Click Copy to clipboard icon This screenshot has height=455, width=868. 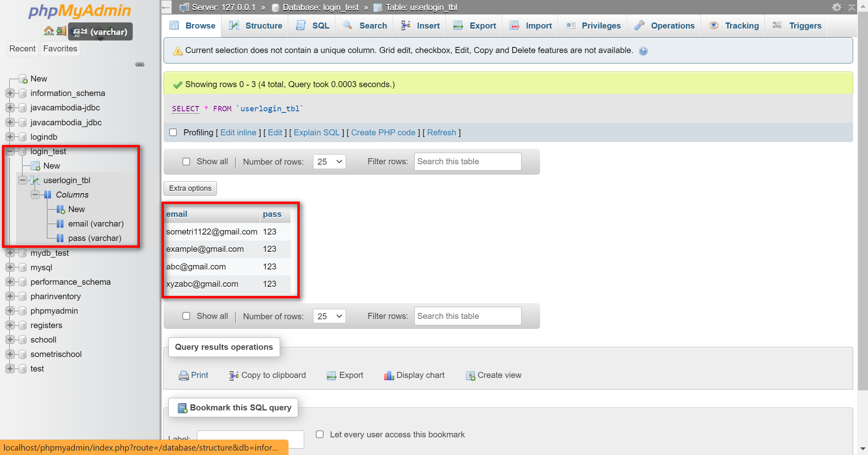[234, 375]
